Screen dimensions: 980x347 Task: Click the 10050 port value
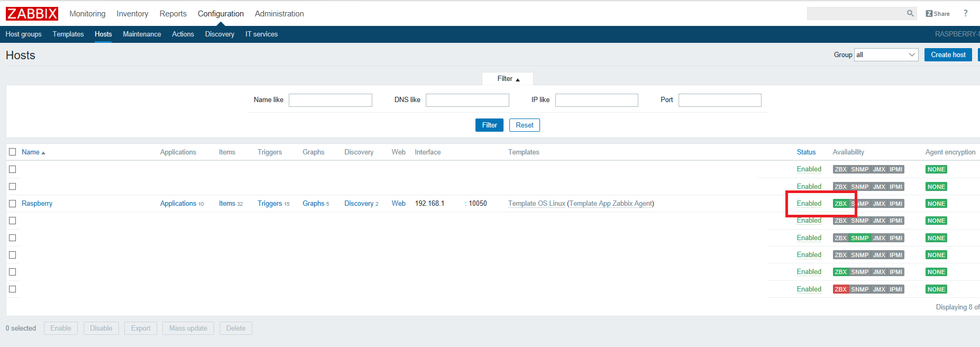pyautogui.click(x=478, y=204)
